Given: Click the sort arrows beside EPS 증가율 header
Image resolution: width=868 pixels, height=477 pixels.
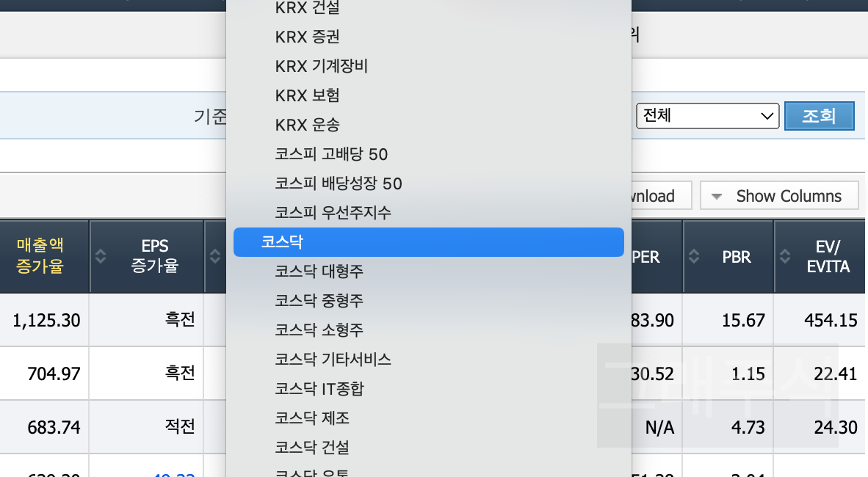Looking at the screenshot, I should 100,255.
